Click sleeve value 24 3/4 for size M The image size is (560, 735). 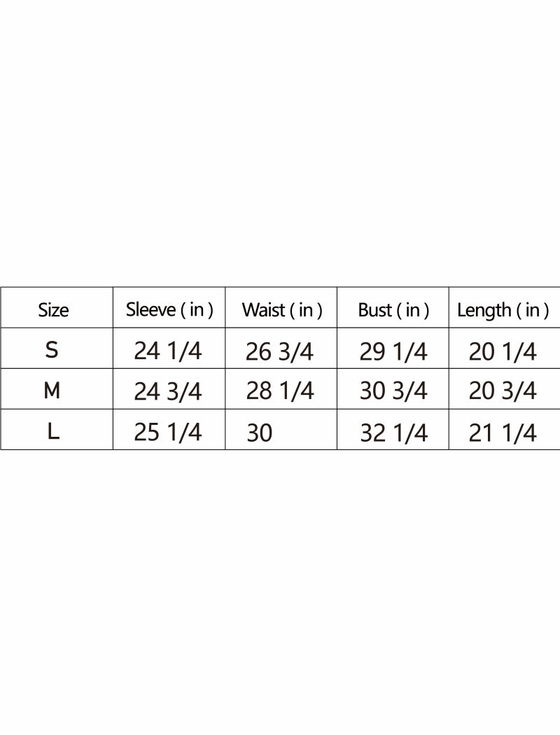click(168, 391)
